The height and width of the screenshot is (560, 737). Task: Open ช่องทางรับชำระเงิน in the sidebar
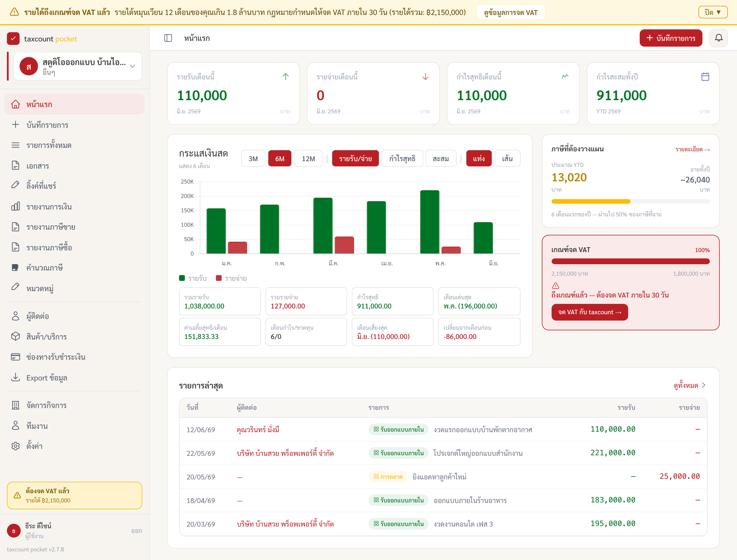click(75, 357)
